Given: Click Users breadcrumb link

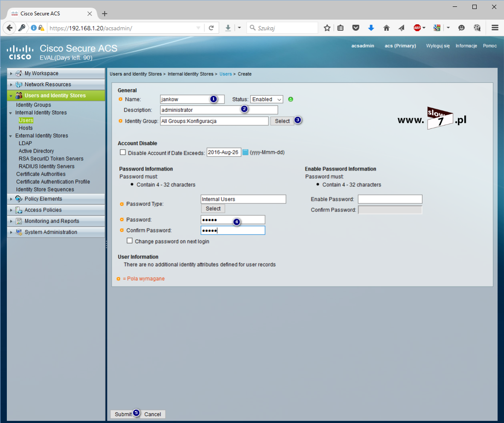Looking at the screenshot, I should pyautogui.click(x=226, y=74).
